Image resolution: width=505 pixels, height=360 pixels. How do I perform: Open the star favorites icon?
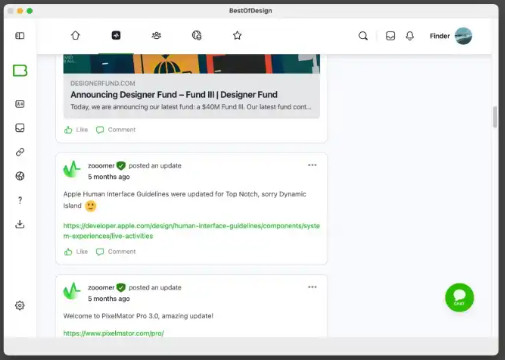pos(237,35)
